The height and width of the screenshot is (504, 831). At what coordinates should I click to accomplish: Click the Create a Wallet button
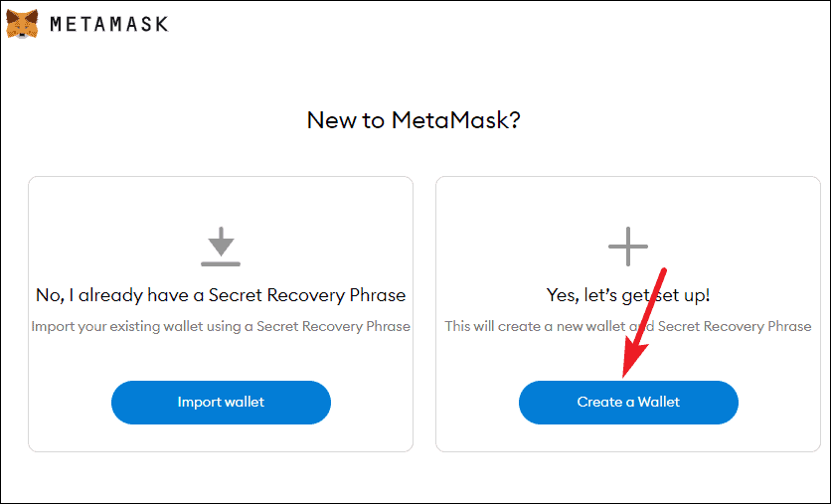(x=628, y=403)
